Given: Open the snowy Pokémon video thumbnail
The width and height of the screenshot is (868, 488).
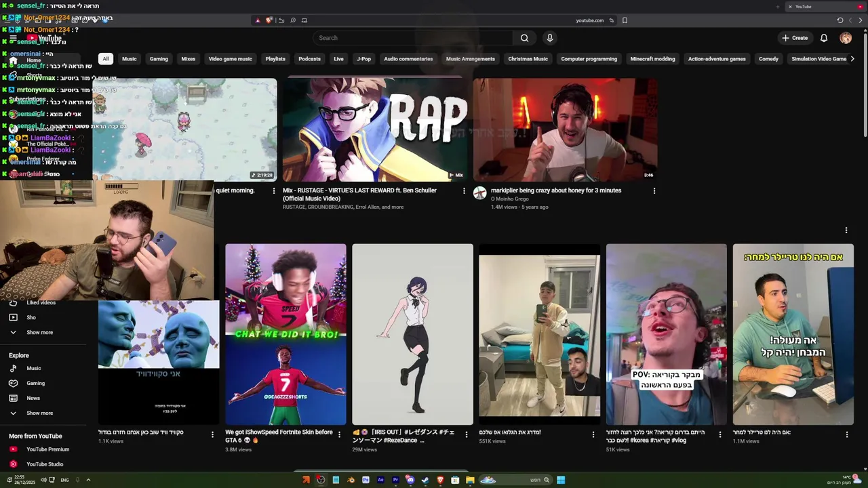Looking at the screenshot, I should click(184, 129).
